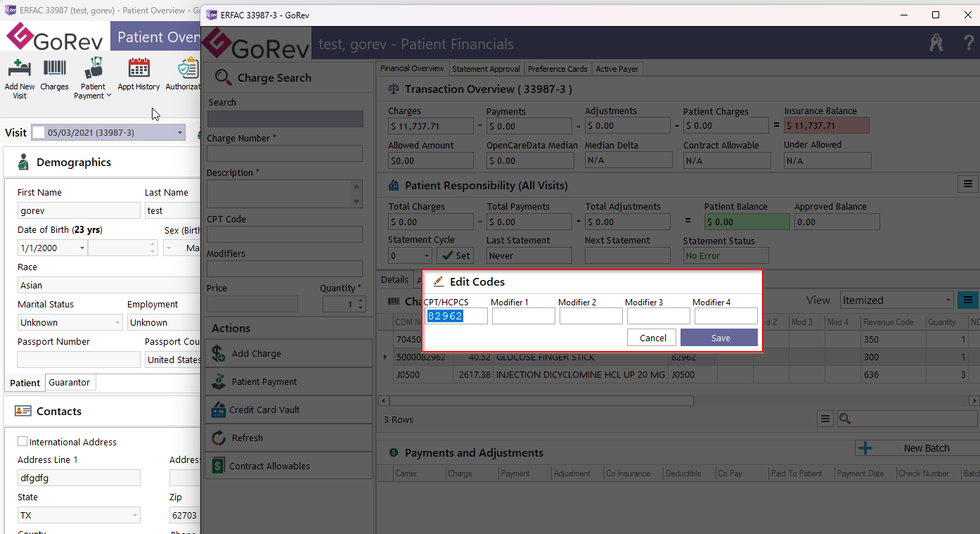Click Add New Visit icon in Patient Overview
Viewport: 980px width, 534px height.
click(19, 69)
